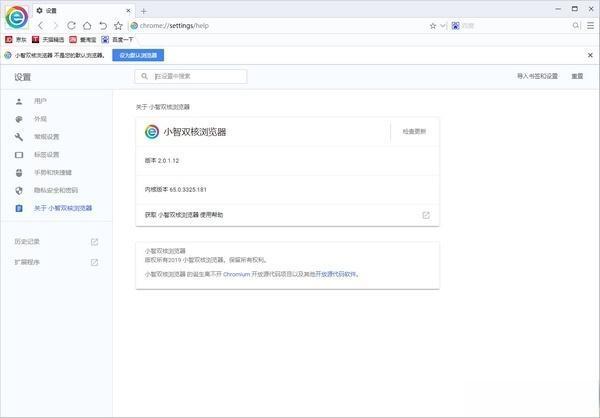Open the mouse gestures and shortcuts section
The height and width of the screenshot is (418, 600).
[x=57, y=173]
